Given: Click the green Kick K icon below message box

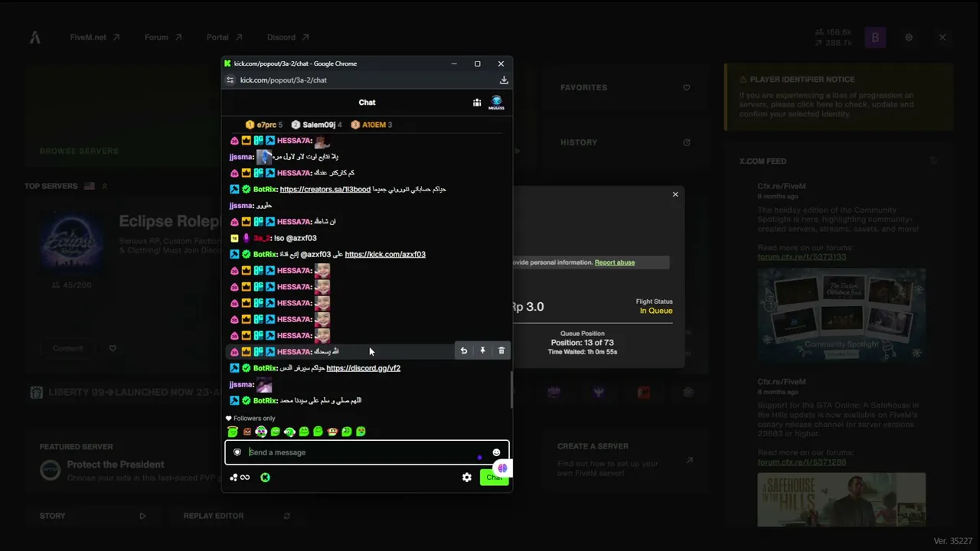Looking at the screenshot, I should click(x=265, y=478).
